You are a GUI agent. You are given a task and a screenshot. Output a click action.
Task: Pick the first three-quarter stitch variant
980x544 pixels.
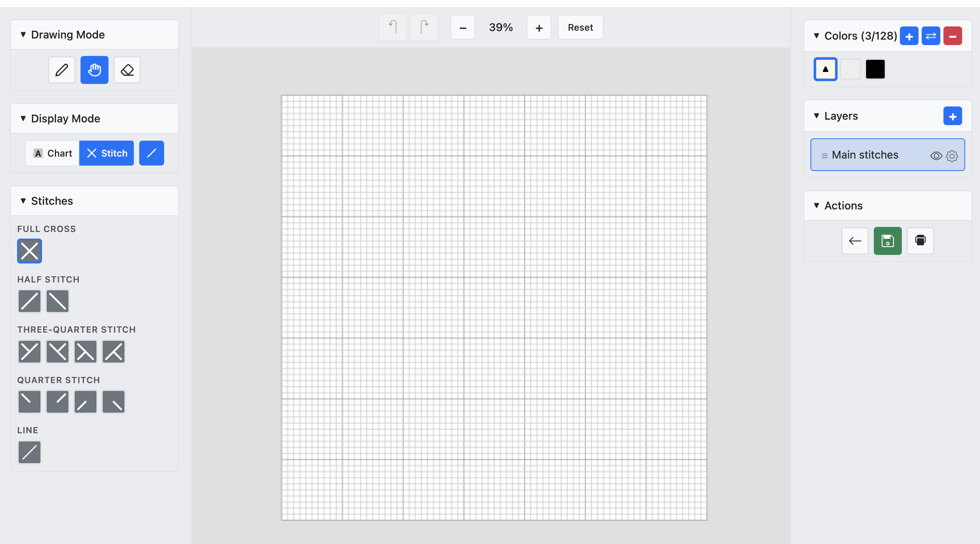pyautogui.click(x=29, y=351)
